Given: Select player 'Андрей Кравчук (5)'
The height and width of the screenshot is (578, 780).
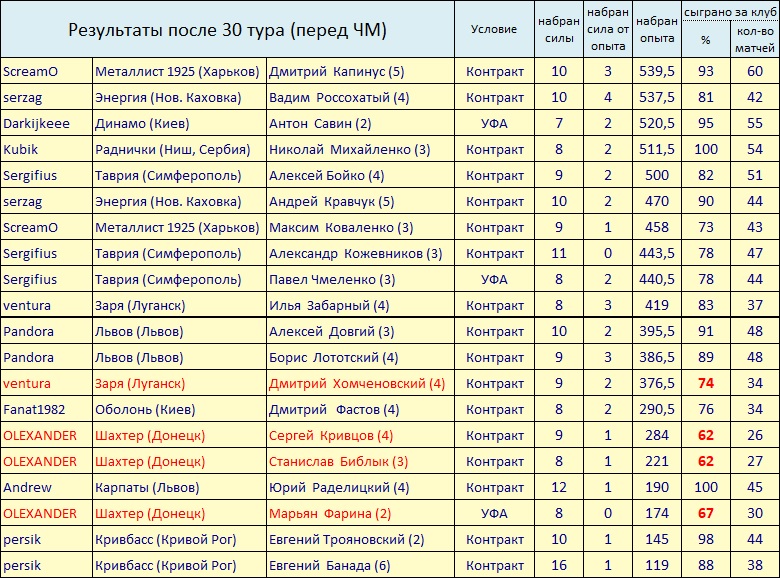Looking at the screenshot, I should 332,201.
